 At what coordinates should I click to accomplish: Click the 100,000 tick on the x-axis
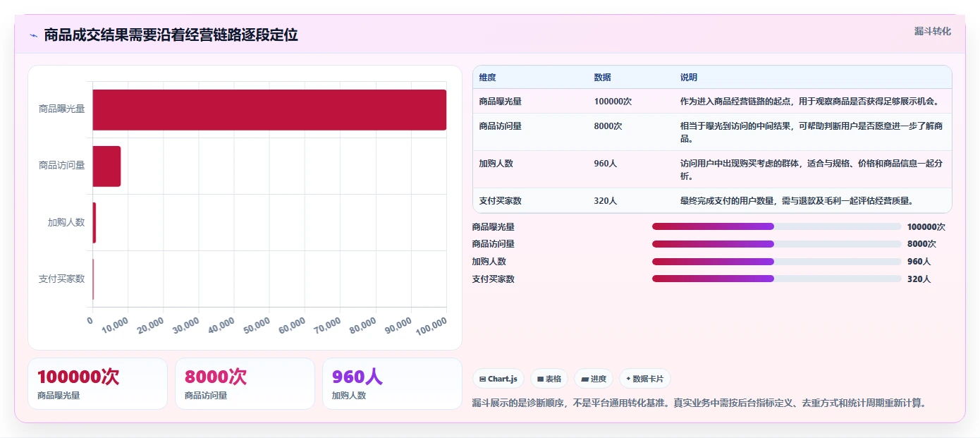(x=431, y=325)
